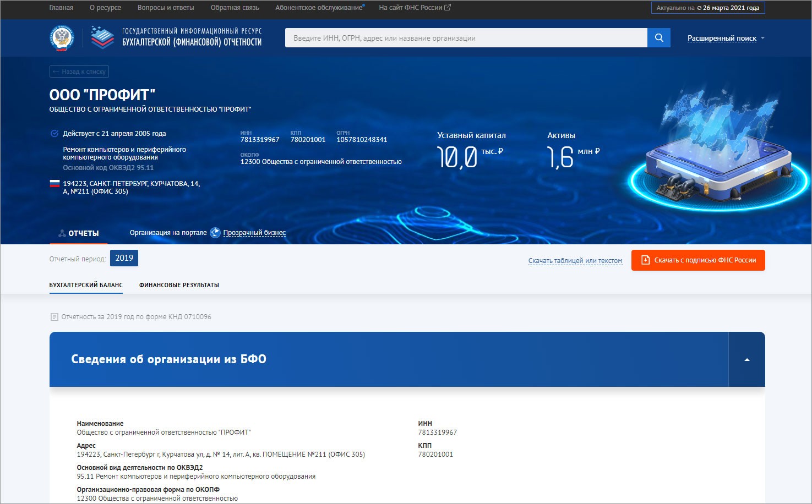Click the КПП value in organization details section
The height and width of the screenshot is (504, 812).
coord(435,454)
